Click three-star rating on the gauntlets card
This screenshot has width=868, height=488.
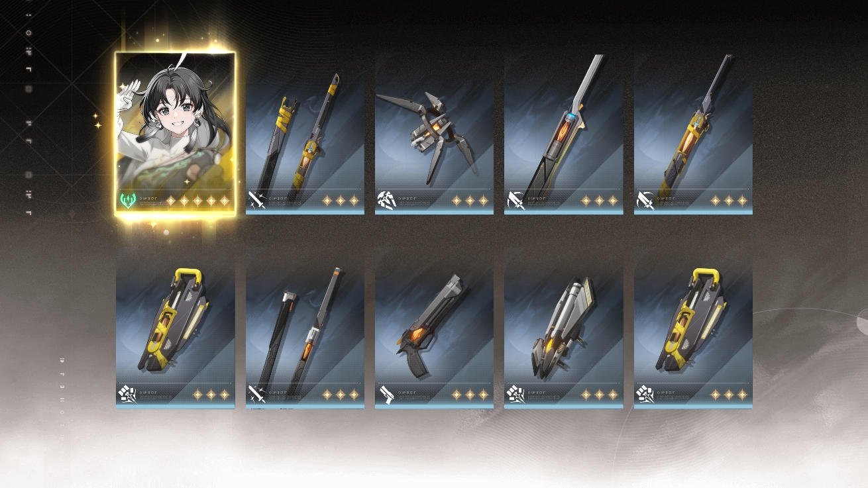click(x=470, y=201)
